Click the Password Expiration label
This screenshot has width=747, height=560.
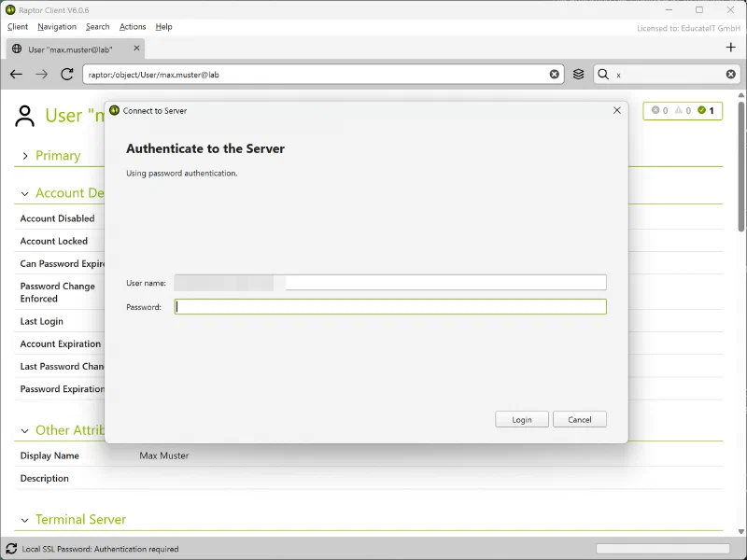[63, 389]
